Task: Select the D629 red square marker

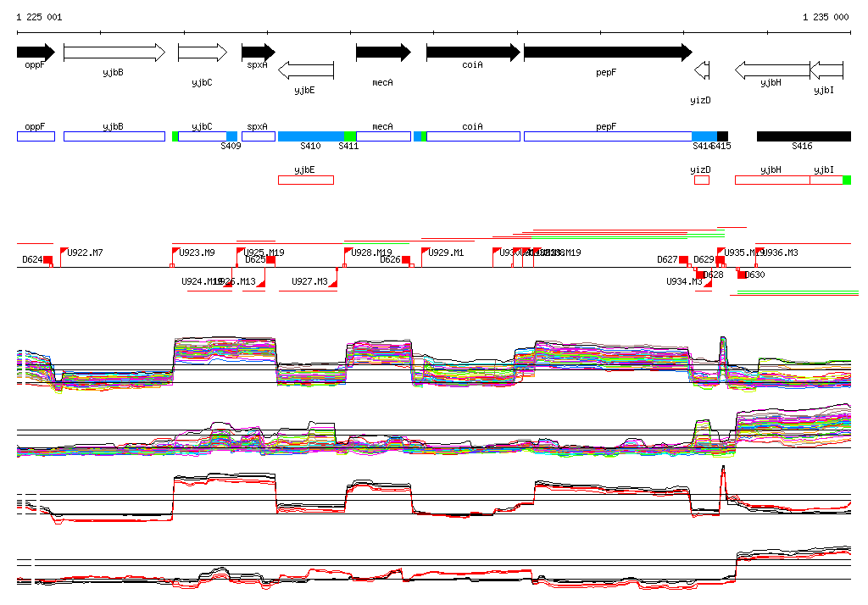Action: pos(721,259)
